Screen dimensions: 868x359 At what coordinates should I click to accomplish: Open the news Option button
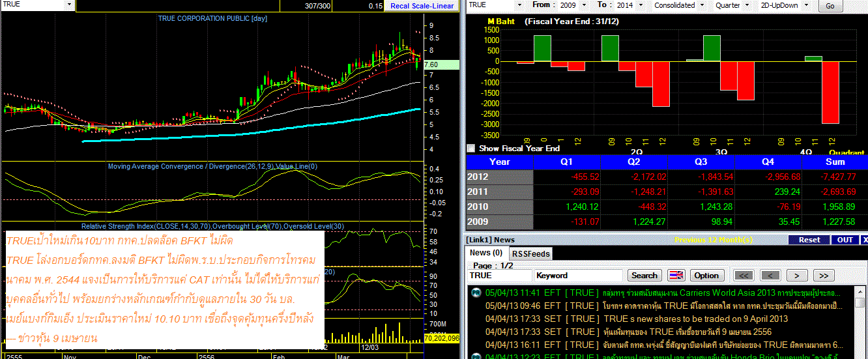coord(706,276)
